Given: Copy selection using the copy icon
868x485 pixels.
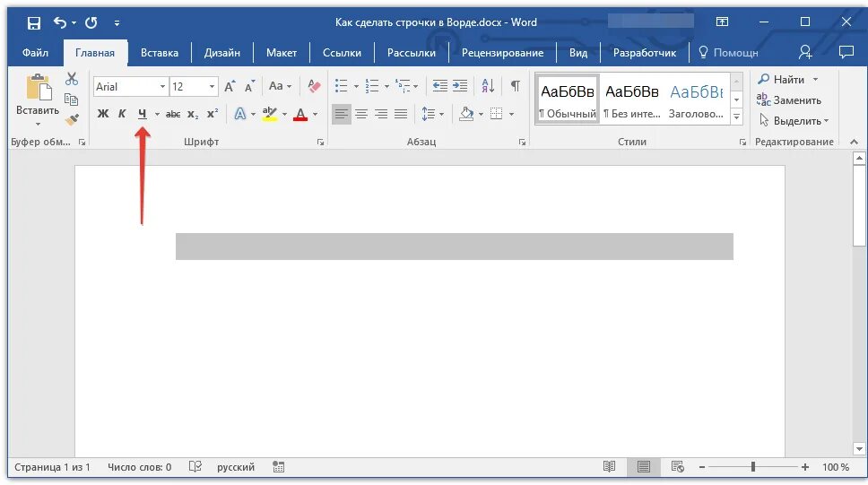Looking at the screenshot, I should click(72, 100).
